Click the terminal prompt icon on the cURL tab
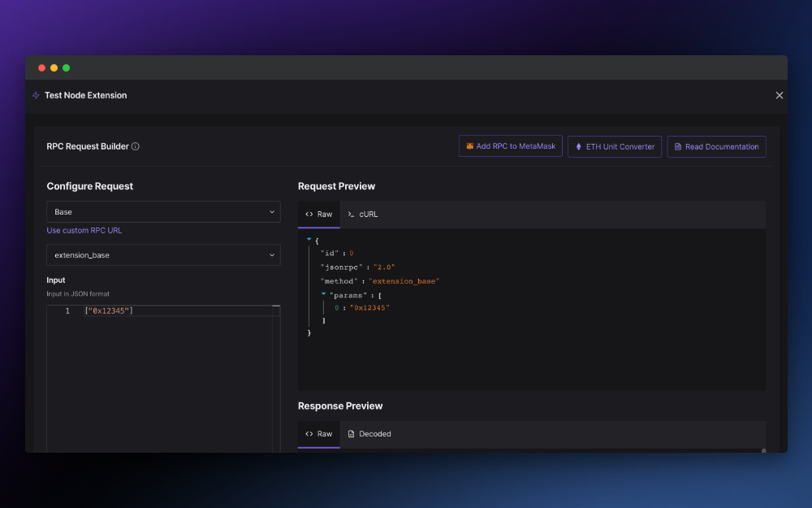 (x=351, y=214)
